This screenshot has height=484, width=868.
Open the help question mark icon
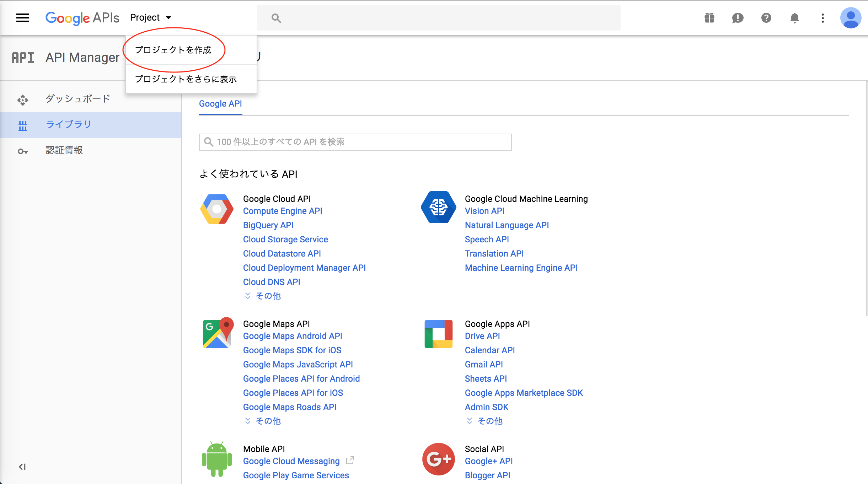766,18
